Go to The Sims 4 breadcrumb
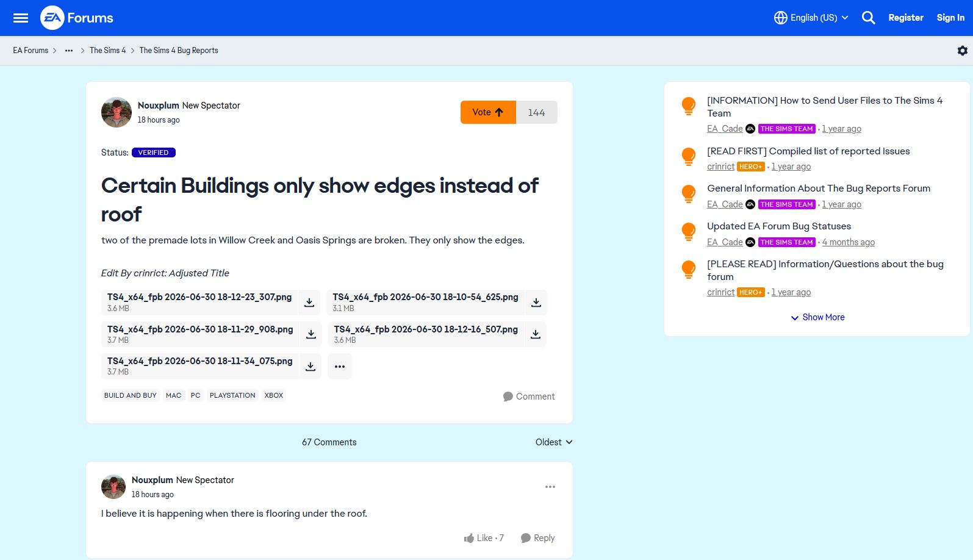This screenshot has height=560, width=973. click(107, 51)
